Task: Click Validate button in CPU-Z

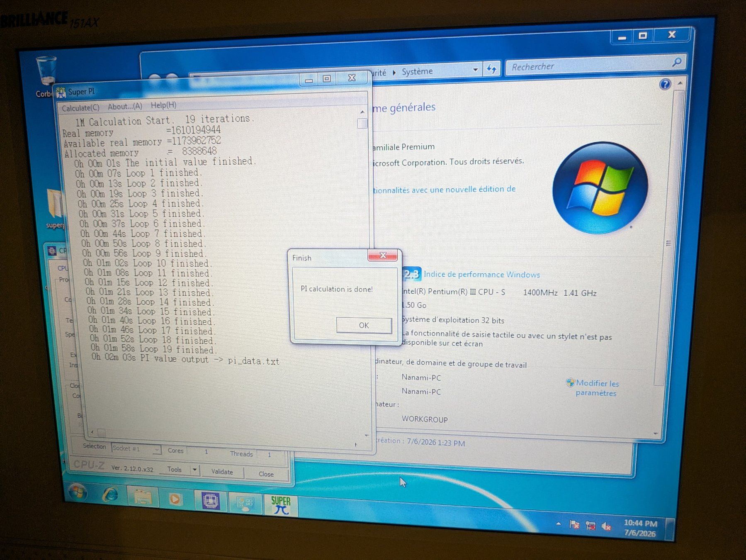Action: [222, 472]
